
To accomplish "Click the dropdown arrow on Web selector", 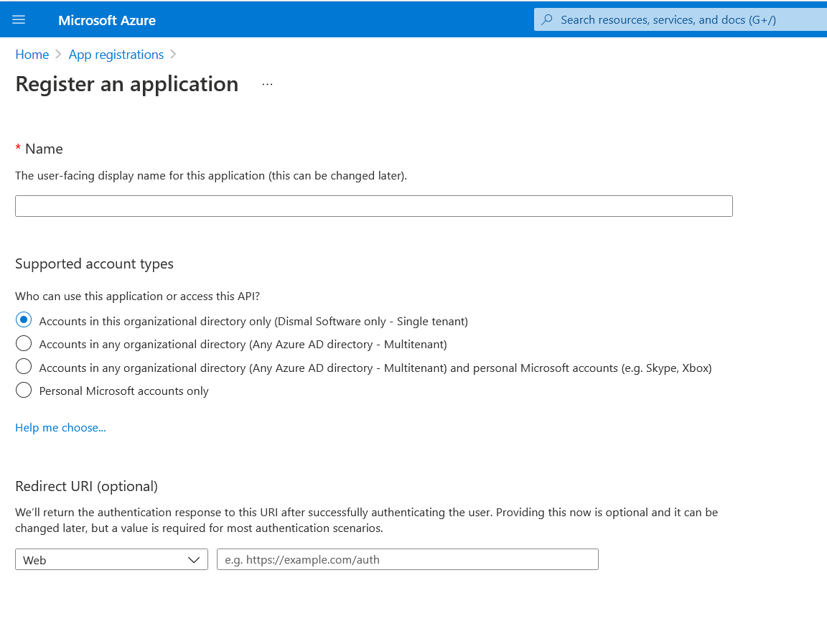I will pos(194,559).
